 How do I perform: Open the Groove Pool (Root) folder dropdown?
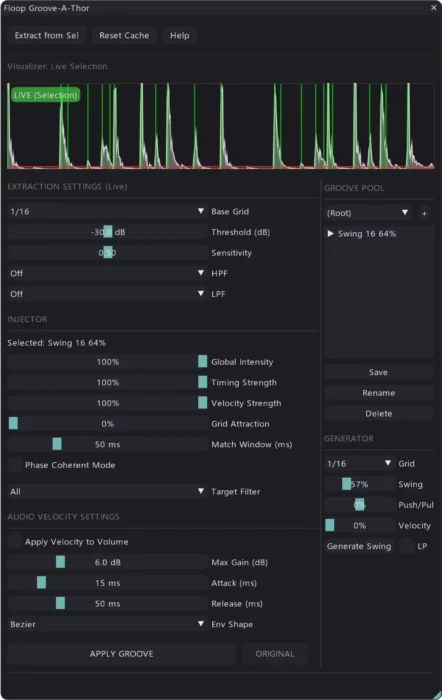pos(368,213)
